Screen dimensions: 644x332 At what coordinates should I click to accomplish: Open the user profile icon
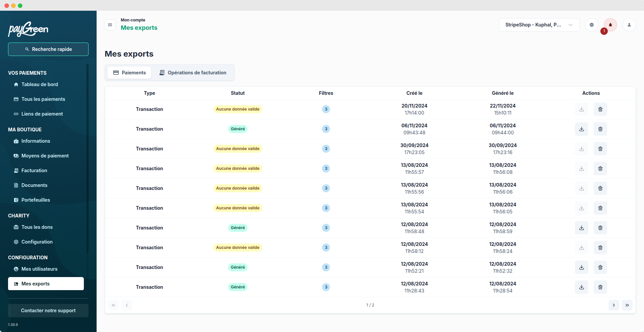(629, 25)
